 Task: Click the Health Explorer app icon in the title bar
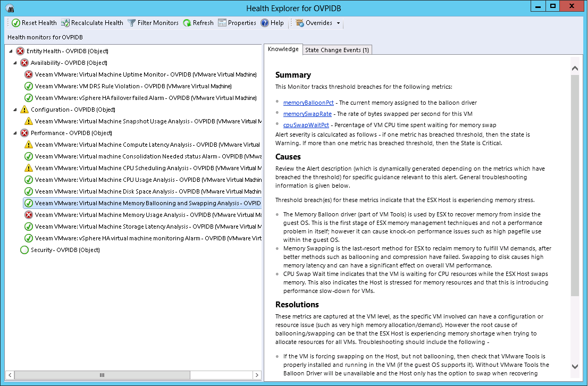click(x=10, y=9)
